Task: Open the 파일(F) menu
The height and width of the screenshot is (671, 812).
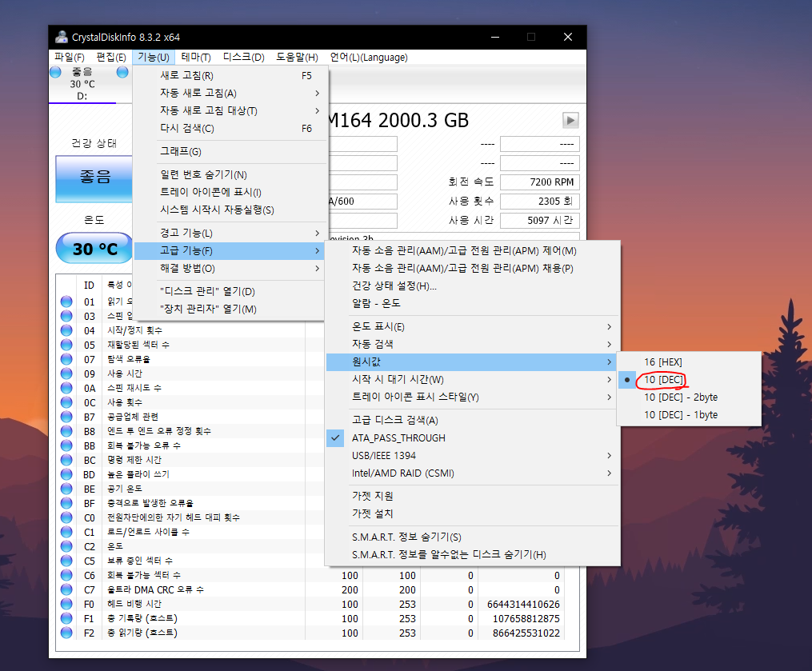Action: coord(70,57)
